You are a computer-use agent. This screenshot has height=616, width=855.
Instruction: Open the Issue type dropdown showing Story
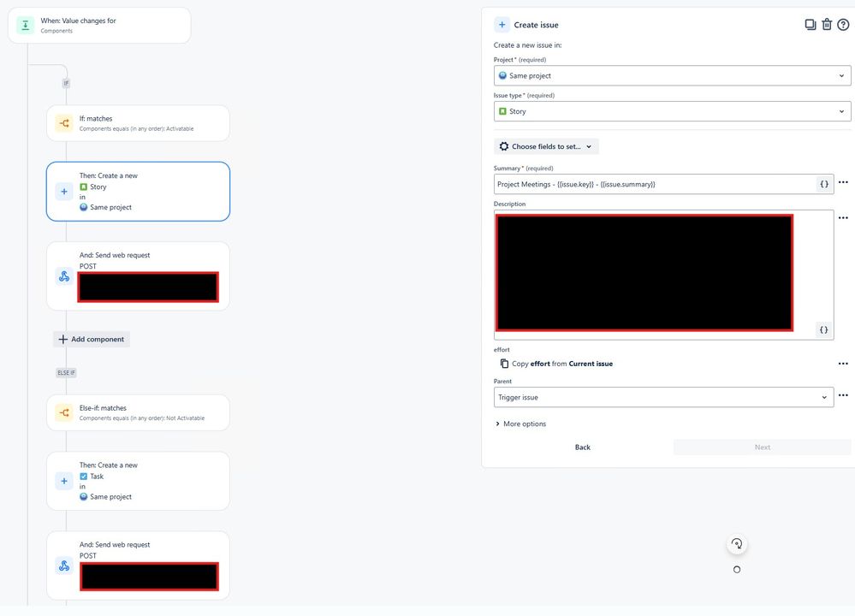(x=672, y=111)
